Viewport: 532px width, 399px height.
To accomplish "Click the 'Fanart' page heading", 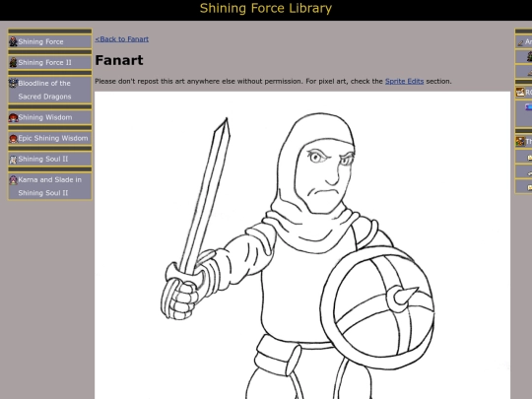I will [119, 60].
